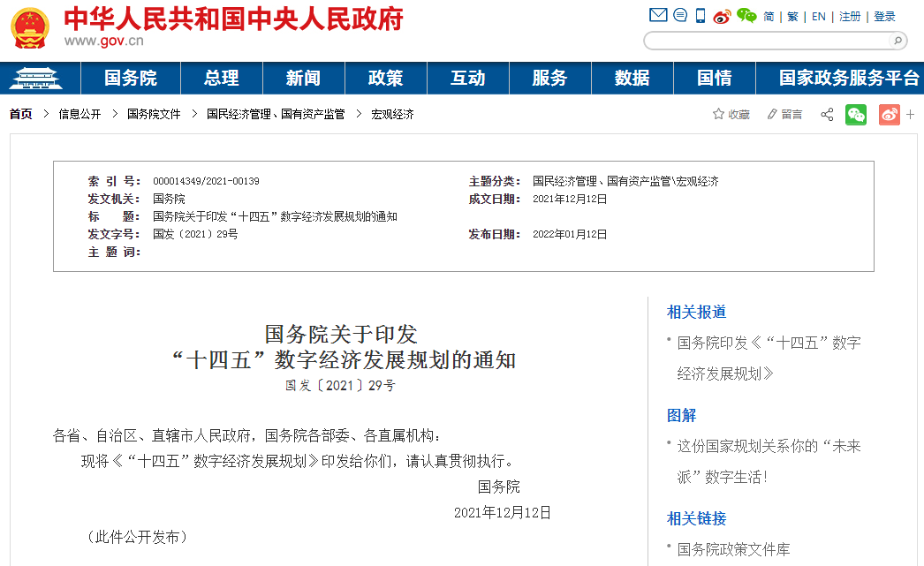The height and width of the screenshot is (566, 924).
Task: Open the mobile phone version icon
Action: pos(701,15)
